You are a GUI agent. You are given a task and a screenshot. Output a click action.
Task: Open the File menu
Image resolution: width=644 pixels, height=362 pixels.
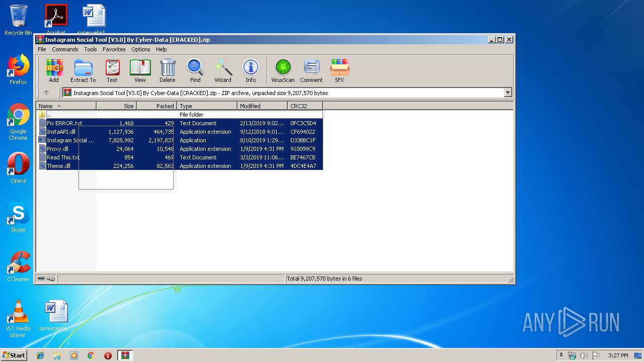pyautogui.click(x=42, y=49)
